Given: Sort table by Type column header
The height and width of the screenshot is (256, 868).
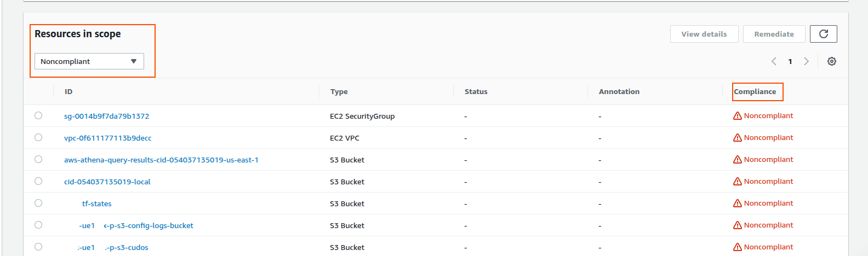Looking at the screenshot, I should click(x=339, y=92).
